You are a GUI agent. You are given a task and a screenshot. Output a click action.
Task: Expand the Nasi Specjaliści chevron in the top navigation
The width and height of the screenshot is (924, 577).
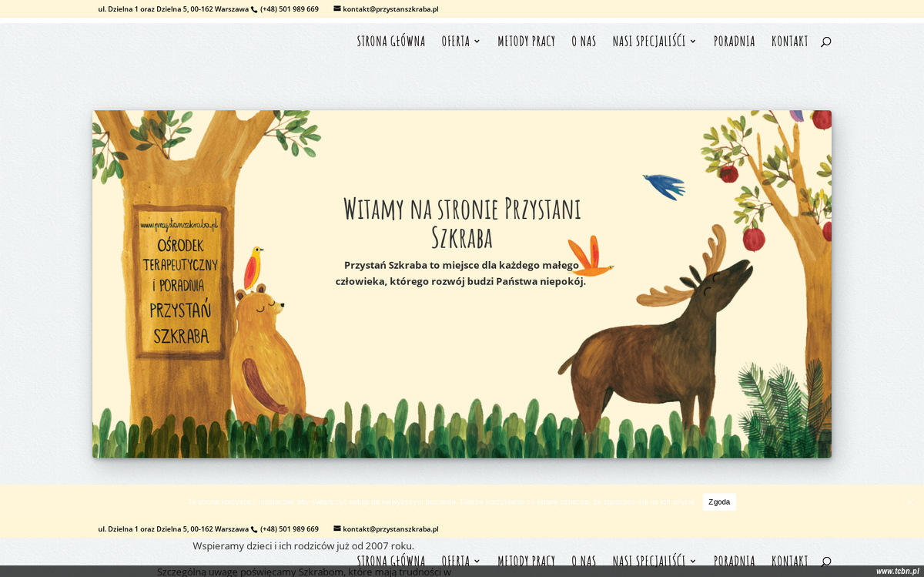click(693, 42)
